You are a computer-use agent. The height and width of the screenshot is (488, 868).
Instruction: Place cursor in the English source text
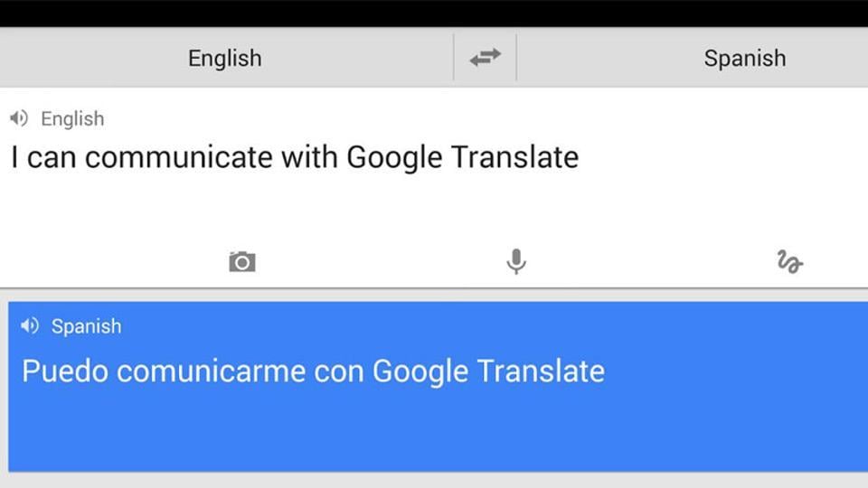point(295,157)
